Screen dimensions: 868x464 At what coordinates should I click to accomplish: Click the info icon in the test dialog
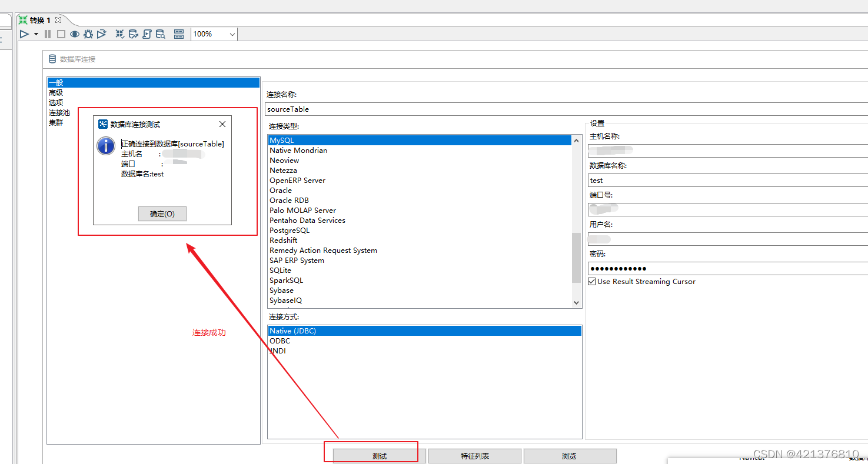[106, 146]
